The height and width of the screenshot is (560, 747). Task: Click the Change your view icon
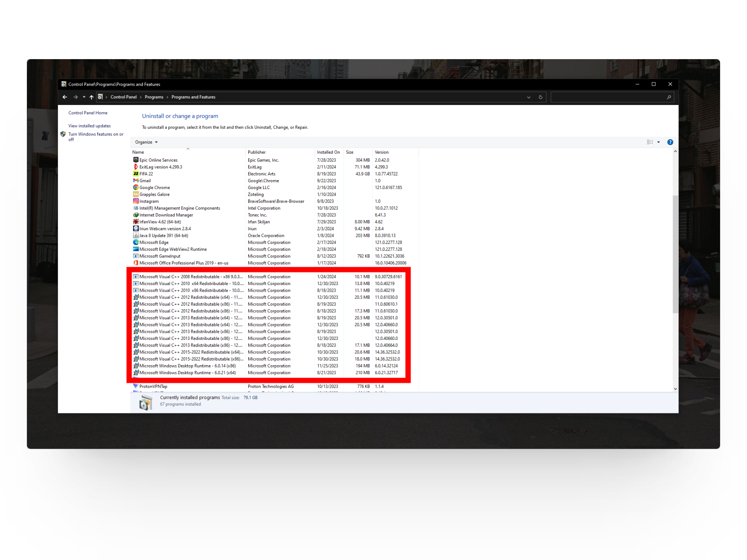tap(650, 142)
